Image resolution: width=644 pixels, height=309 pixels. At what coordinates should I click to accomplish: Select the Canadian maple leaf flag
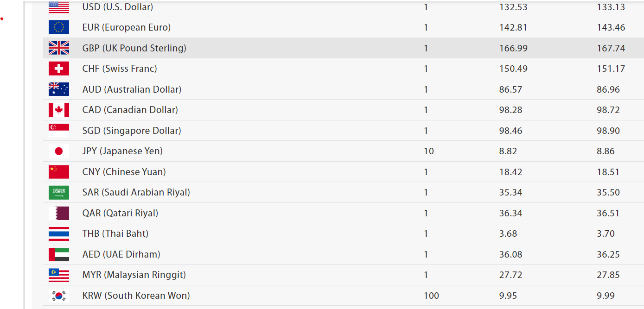(x=59, y=110)
